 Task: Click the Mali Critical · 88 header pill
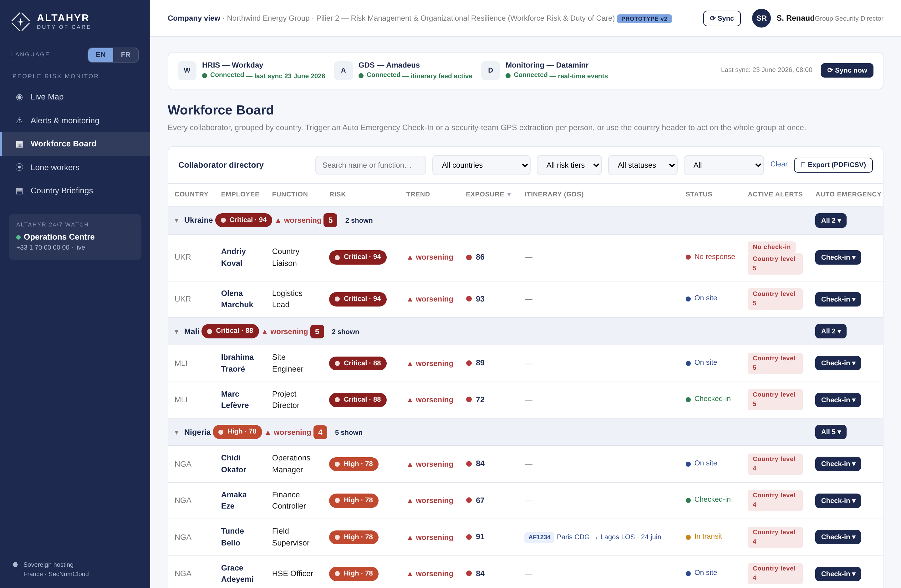[230, 331]
